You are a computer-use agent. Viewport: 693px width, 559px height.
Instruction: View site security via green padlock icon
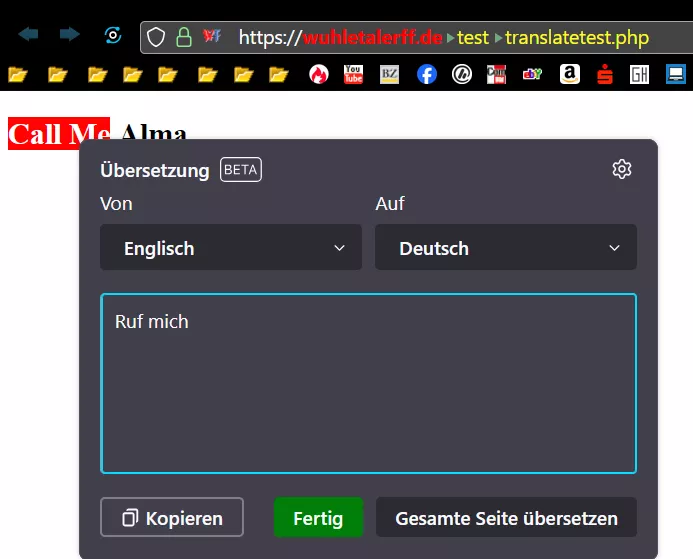(x=184, y=37)
